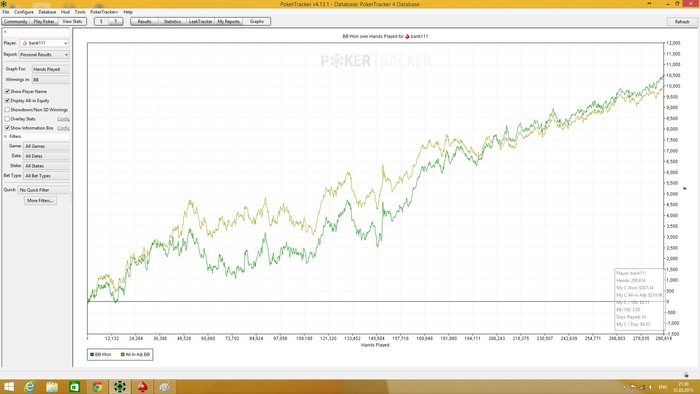The height and width of the screenshot is (394, 700).
Task: Toggle the Show Player Name checkbox
Action: click(7, 91)
